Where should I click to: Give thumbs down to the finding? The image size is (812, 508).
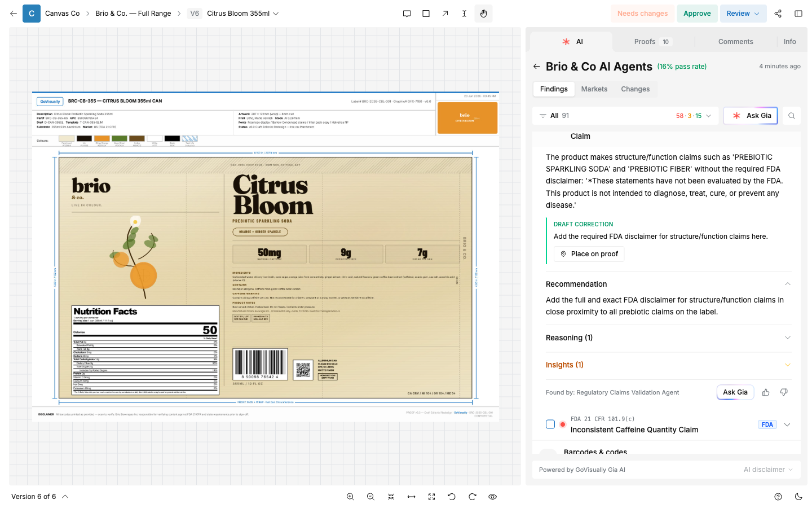(784, 392)
